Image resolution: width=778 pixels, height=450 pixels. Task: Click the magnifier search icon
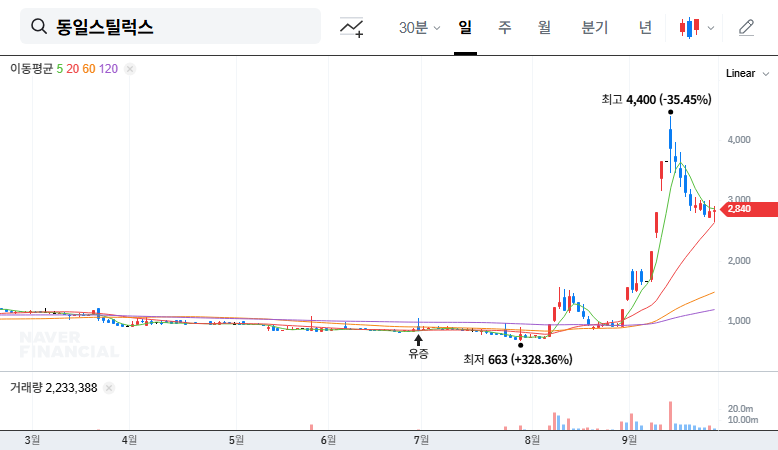click(39, 26)
